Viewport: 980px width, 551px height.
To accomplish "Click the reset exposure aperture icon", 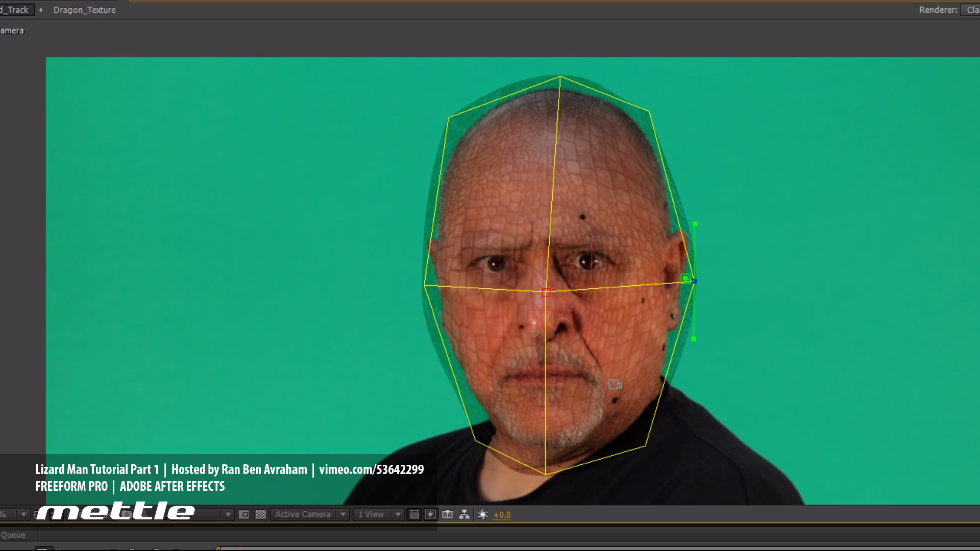I will pyautogui.click(x=482, y=514).
